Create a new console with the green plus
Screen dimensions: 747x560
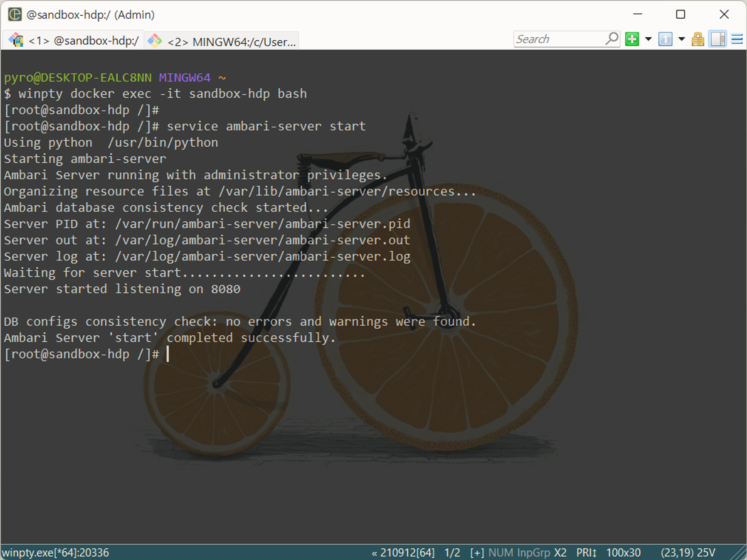(x=632, y=39)
